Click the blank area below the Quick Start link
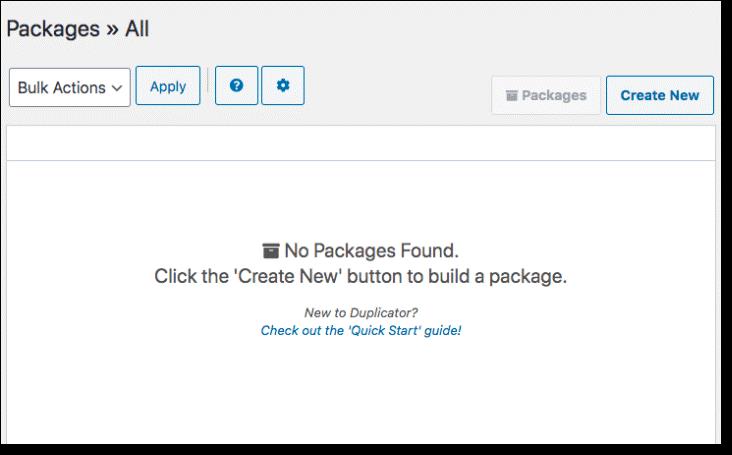The image size is (732, 455). (361, 390)
